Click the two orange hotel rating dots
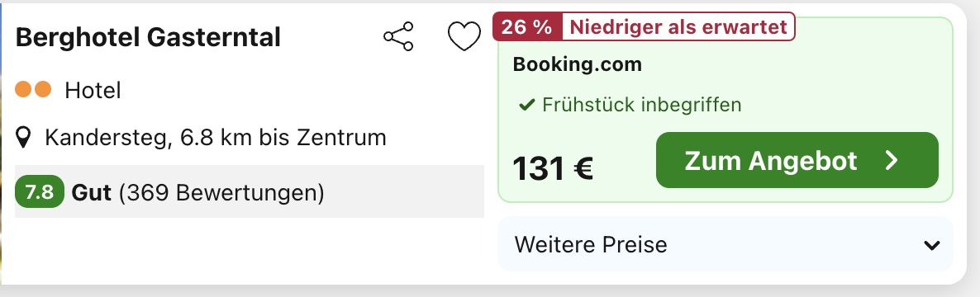 coord(33,91)
